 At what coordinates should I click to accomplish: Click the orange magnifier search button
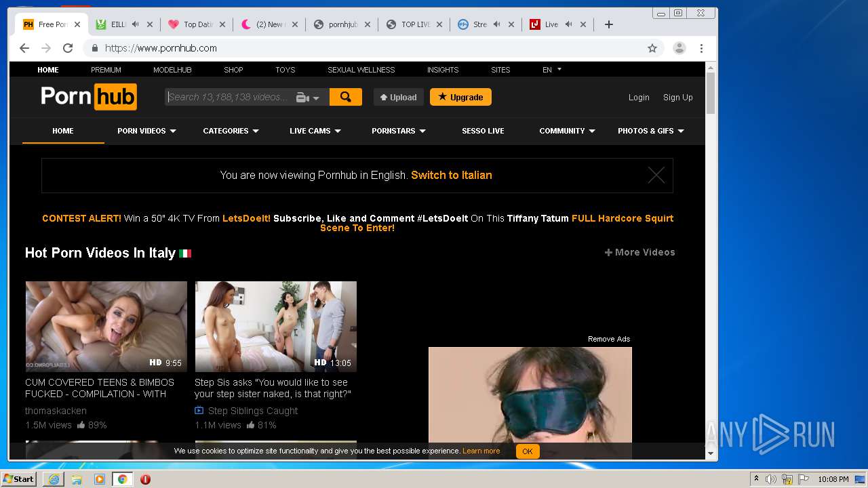[346, 97]
